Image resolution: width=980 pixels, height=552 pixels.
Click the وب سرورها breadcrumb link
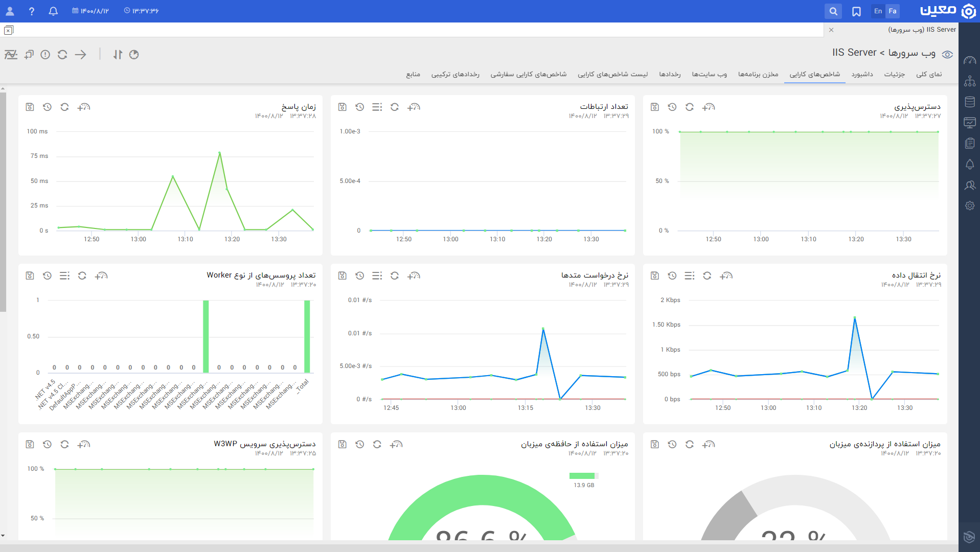[912, 53]
